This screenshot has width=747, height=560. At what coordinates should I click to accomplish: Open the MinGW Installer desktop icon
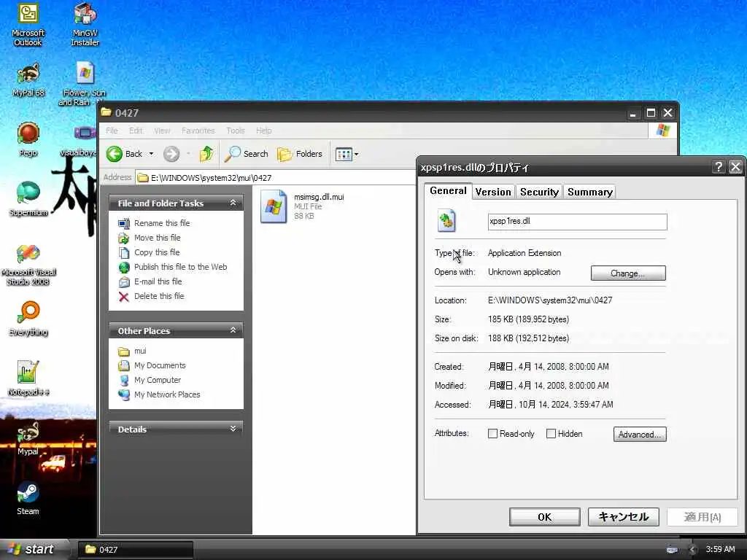85,24
